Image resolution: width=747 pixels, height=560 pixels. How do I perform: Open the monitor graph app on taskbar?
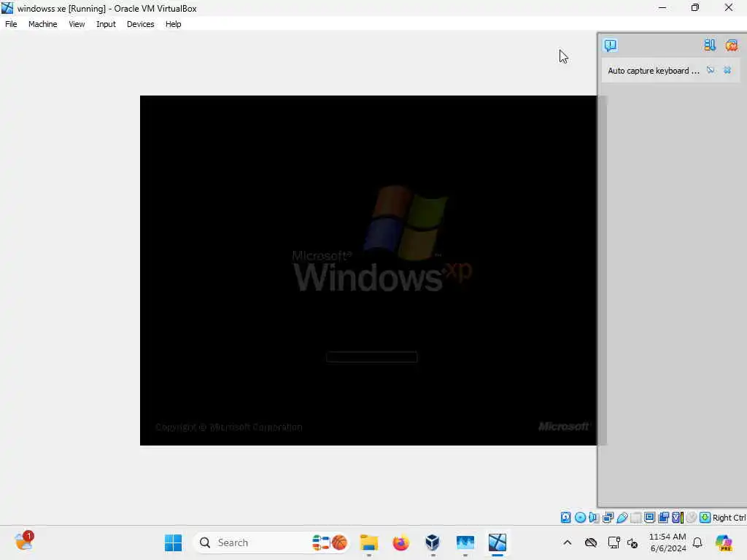click(465, 542)
